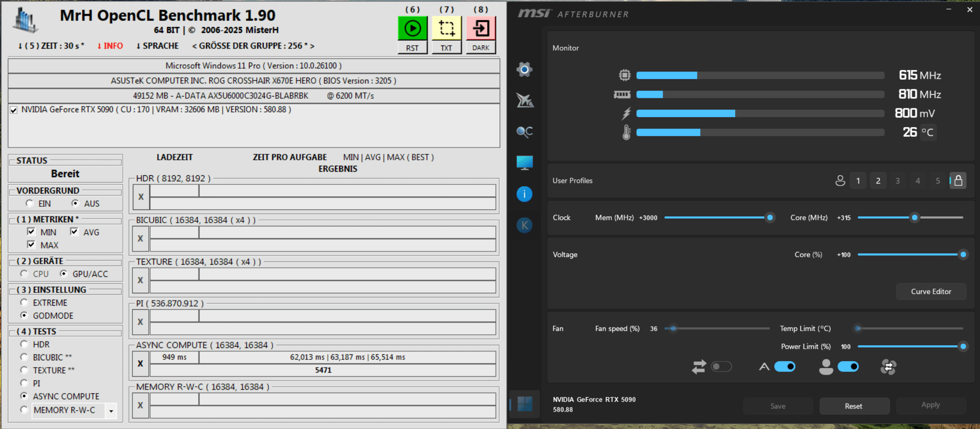Image resolution: width=980 pixels, height=429 pixels.
Task: Toggle the AVG metric checkbox
Action: (x=74, y=232)
